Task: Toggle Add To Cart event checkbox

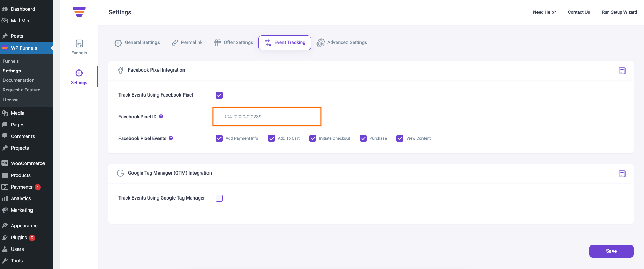Action: 272,138
